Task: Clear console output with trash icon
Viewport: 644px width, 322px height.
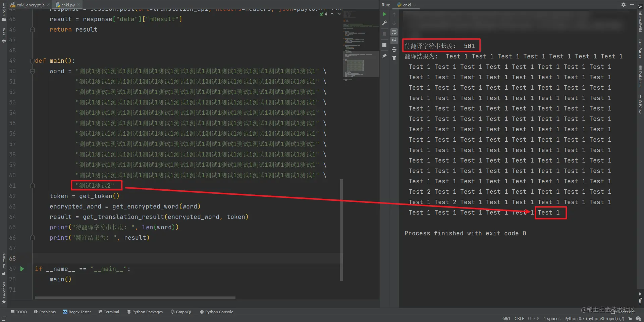Action: click(394, 58)
